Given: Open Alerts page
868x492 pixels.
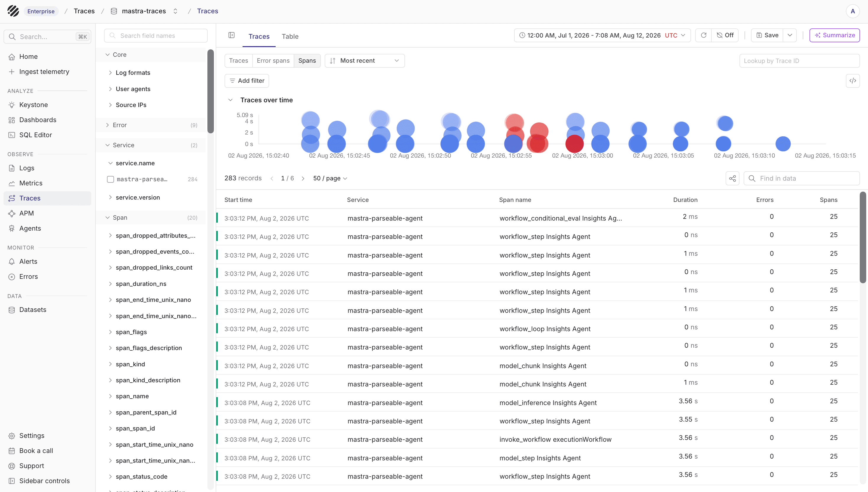Looking at the screenshot, I should (47, 262).
